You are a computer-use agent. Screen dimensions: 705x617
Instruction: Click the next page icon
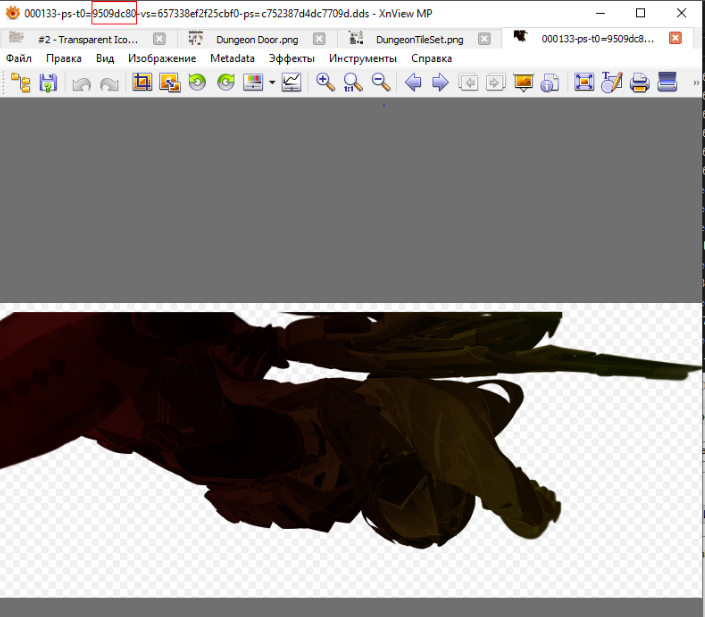pos(495,83)
